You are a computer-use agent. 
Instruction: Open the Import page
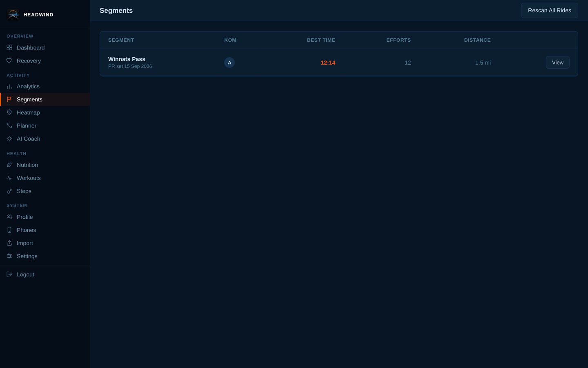45,243
